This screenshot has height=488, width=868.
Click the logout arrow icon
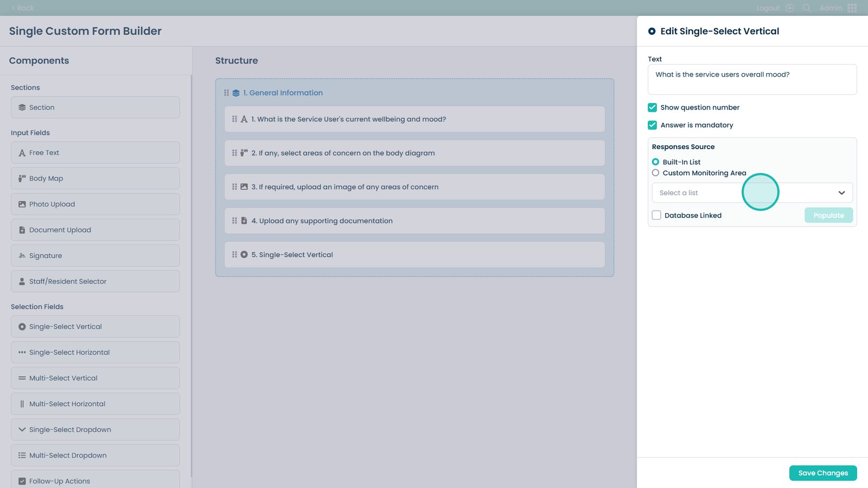pyautogui.click(x=790, y=8)
